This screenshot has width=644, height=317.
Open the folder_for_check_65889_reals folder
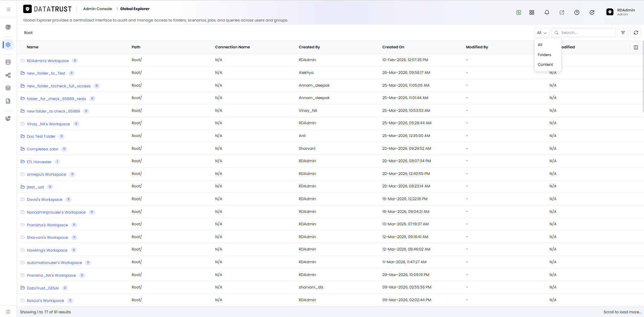click(56, 99)
